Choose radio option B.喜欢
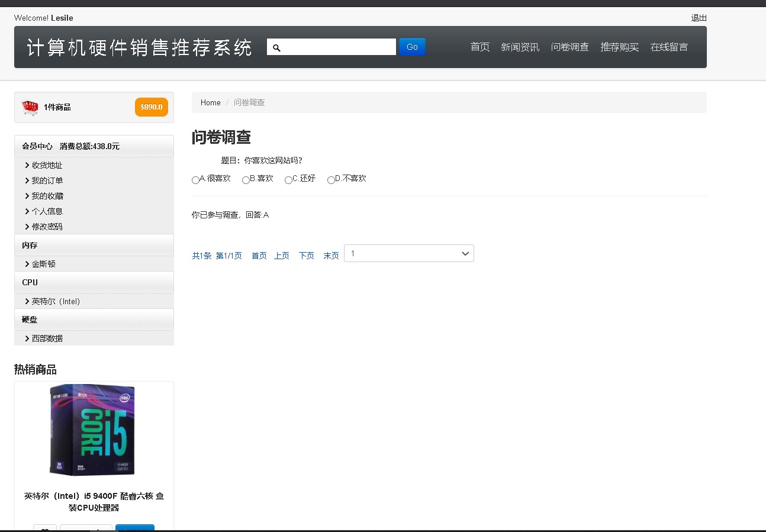766x532 pixels. tap(246, 180)
